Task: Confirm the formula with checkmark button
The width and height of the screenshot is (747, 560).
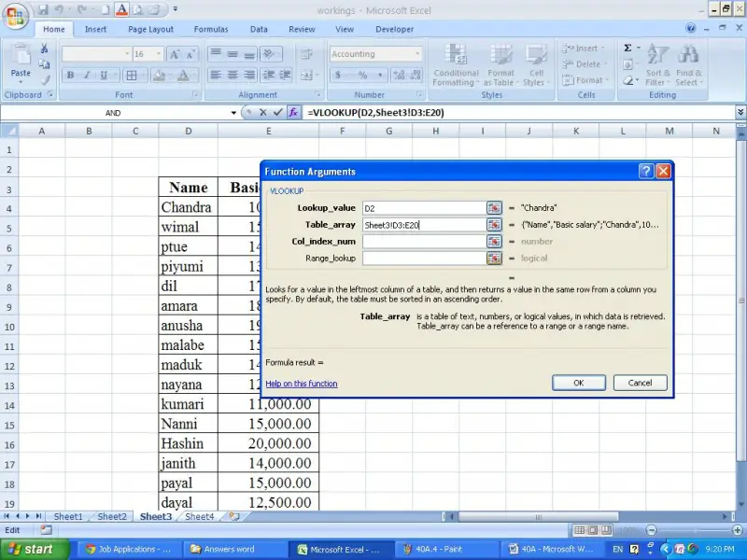Action: coord(278,113)
